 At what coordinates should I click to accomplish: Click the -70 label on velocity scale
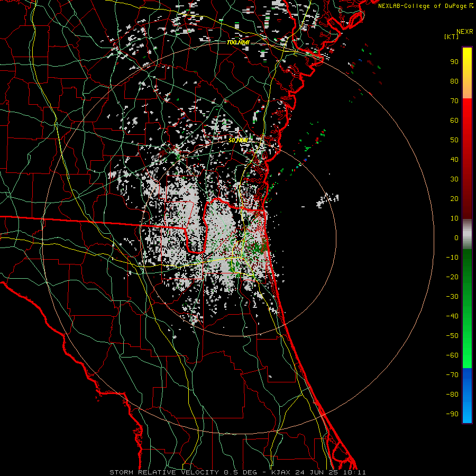[x=452, y=375]
